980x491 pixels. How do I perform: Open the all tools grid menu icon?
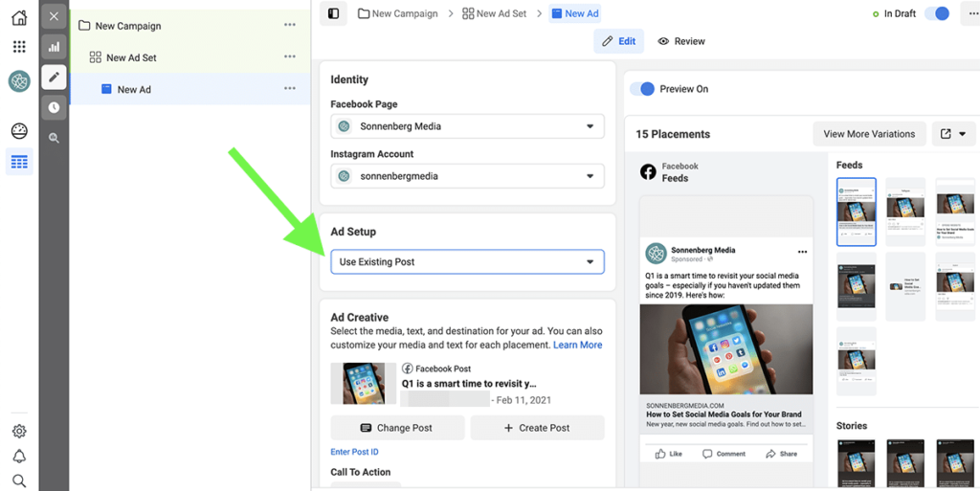[x=19, y=47]
